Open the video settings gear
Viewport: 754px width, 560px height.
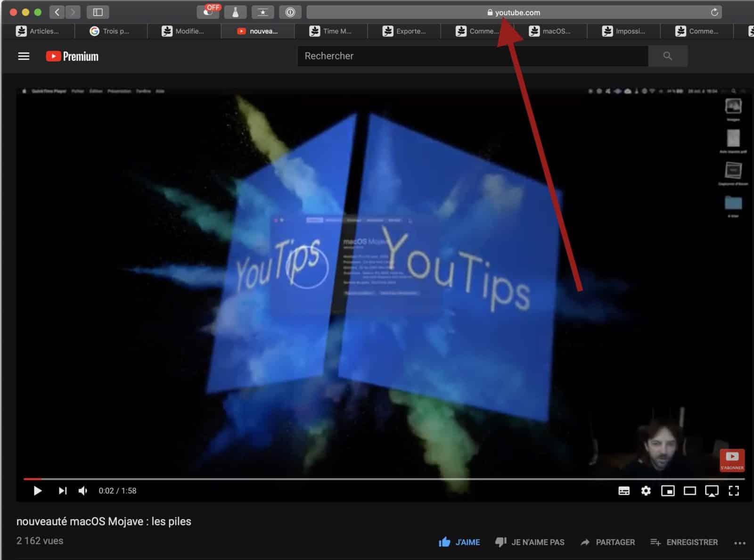[x=646, y=491]
